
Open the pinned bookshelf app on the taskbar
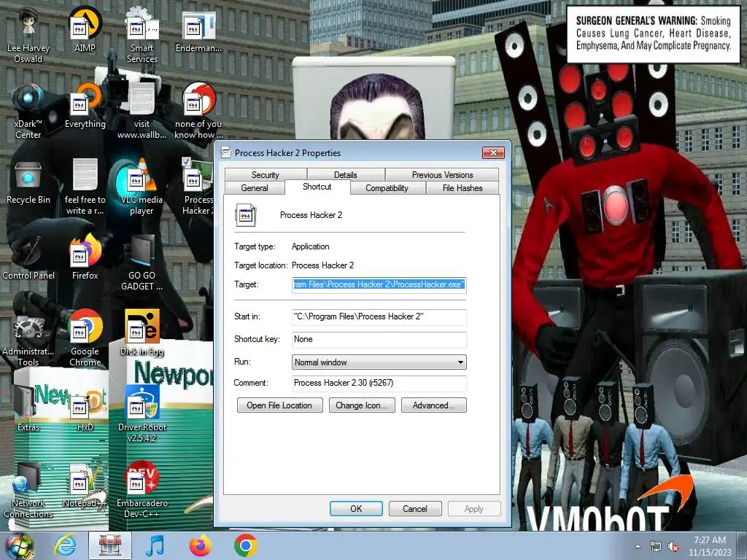pos(109,545)
